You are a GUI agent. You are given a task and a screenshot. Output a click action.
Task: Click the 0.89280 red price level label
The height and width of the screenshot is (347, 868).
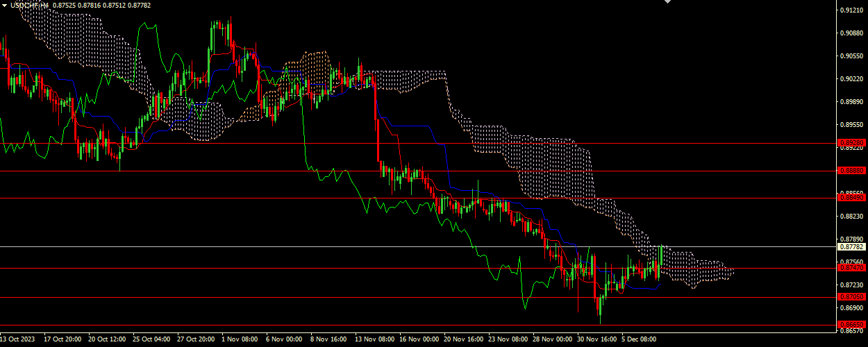pyautogui.click(x=851, y=143)
